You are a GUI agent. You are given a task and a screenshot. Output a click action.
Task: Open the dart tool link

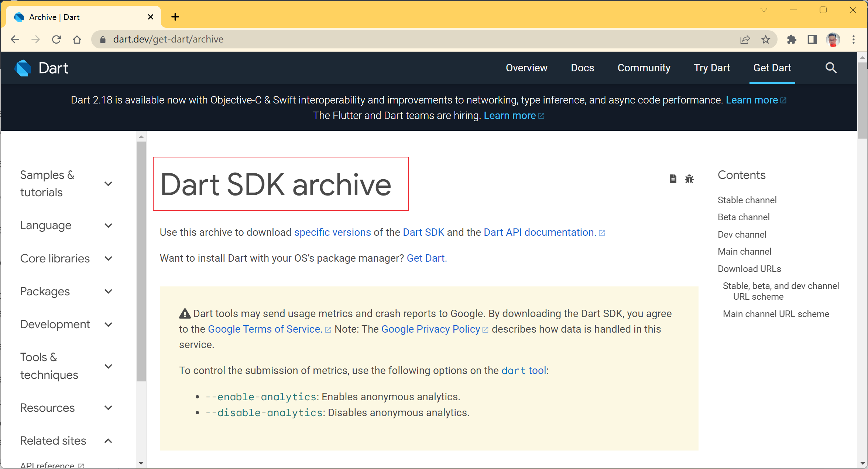tap(524, 371)
